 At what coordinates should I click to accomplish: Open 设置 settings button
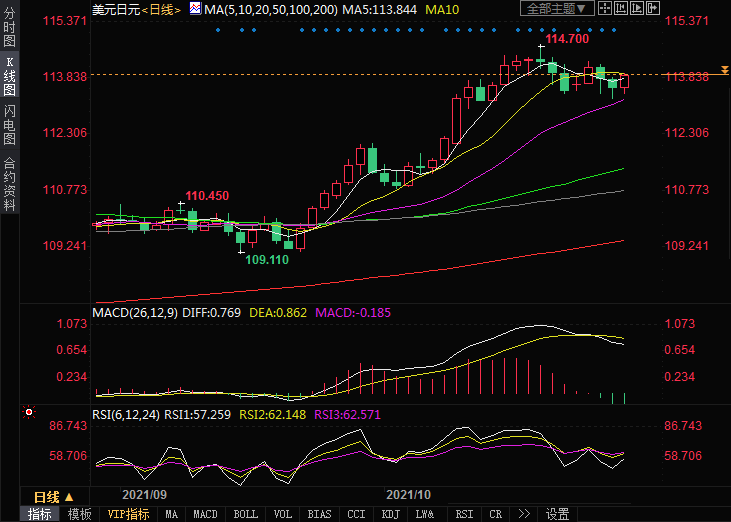(x=557, y=514)
